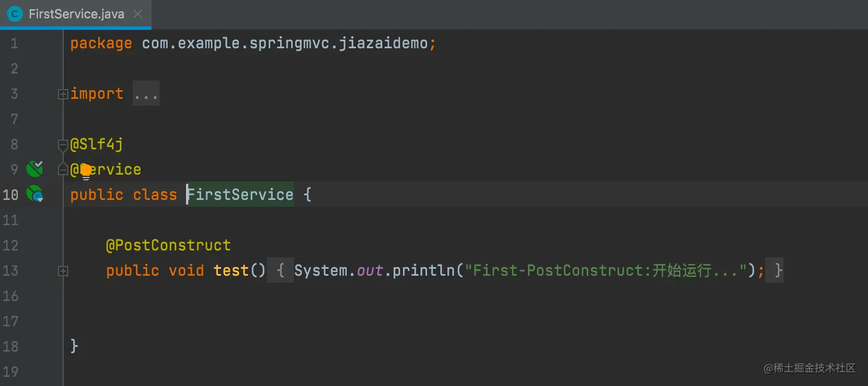Open the Spring bean gutter icon on line 10
Screen dimensions: 868x386
coord(34,194)
